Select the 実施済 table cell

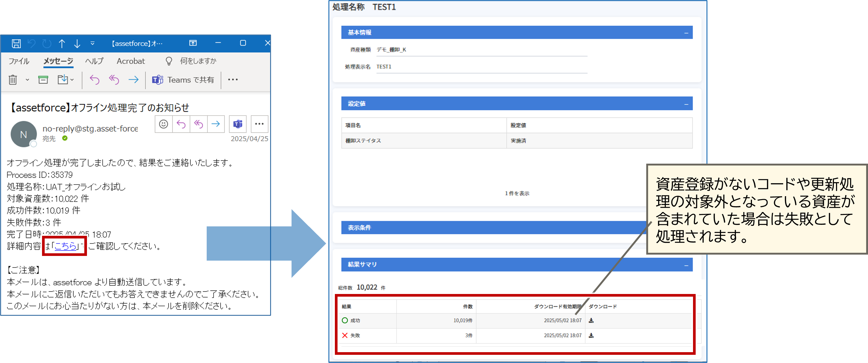(x=599, y=141)
